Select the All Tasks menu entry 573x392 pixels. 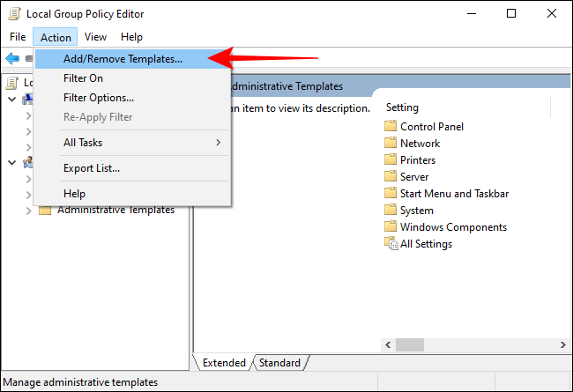(x=133, y=143)
